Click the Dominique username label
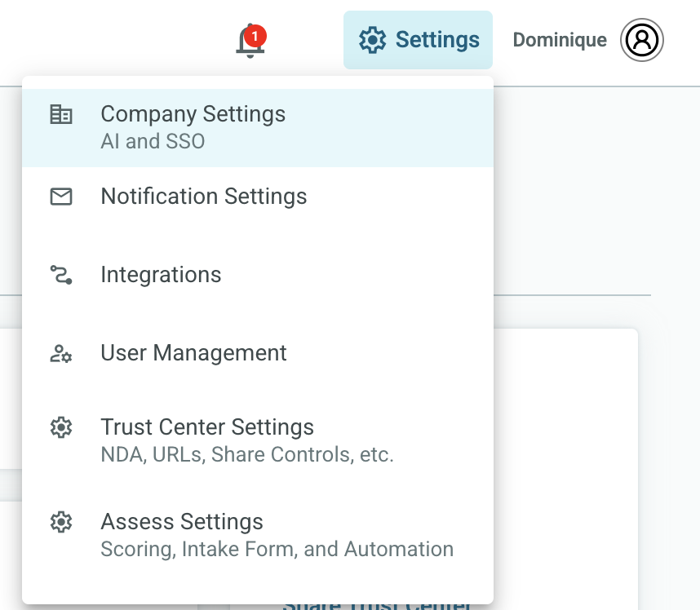This screenshot has width=700, height=610. click(560, 40)
